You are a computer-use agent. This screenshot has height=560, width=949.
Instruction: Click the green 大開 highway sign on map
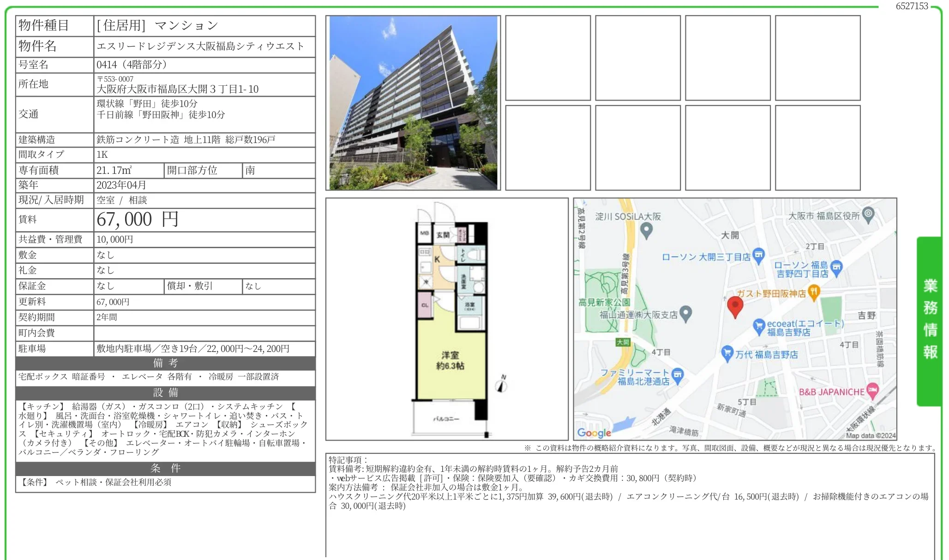[x=623, y=342]
